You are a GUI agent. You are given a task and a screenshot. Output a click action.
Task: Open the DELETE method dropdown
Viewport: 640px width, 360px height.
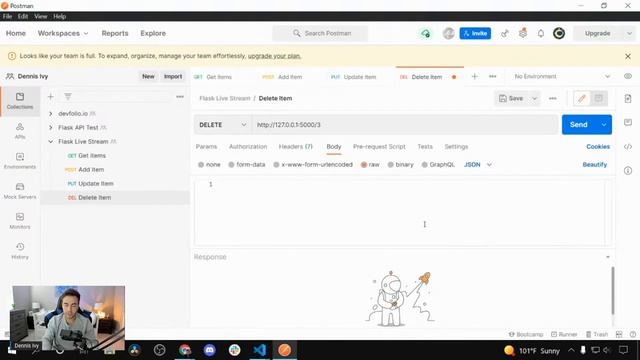click(x=222, y=125)
